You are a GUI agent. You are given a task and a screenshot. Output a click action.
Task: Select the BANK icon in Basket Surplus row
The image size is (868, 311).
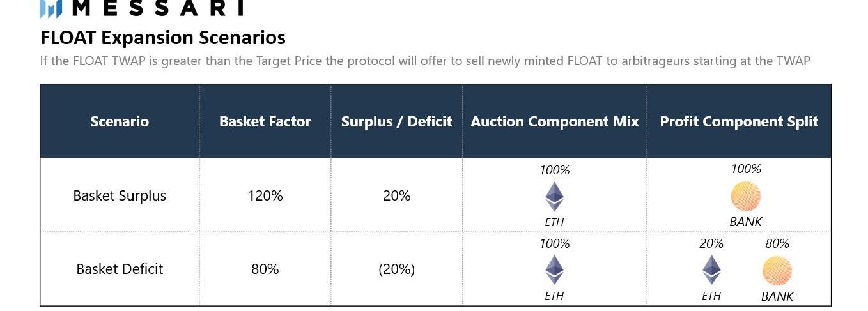[x=745, y=196]
